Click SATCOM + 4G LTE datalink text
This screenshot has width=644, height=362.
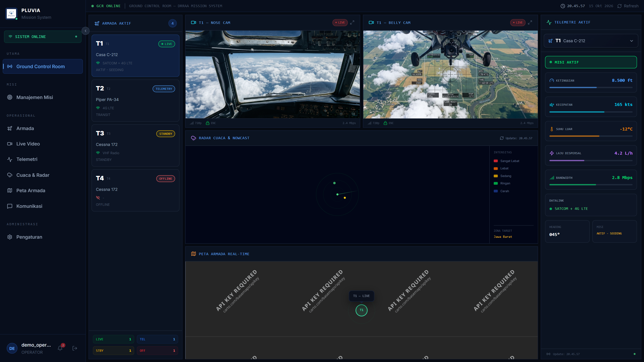click(571, 209)
